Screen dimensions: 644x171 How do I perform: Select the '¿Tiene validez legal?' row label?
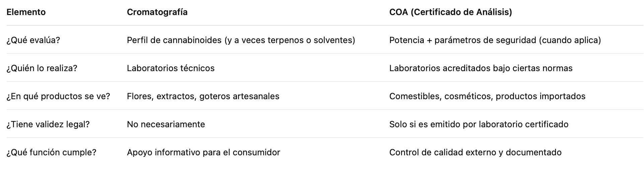pyautogui.click(x=48, y=124)
